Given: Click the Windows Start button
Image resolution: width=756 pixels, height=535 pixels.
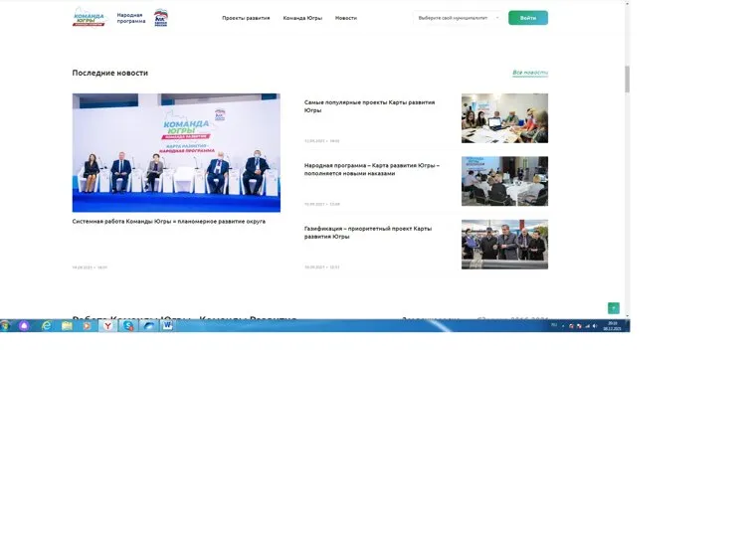Looking at the screenshot, I should tap(6, 326).
